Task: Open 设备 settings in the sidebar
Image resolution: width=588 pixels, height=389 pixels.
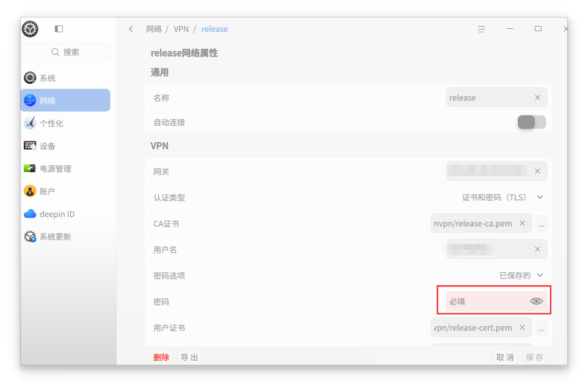Action: point(66,146)
